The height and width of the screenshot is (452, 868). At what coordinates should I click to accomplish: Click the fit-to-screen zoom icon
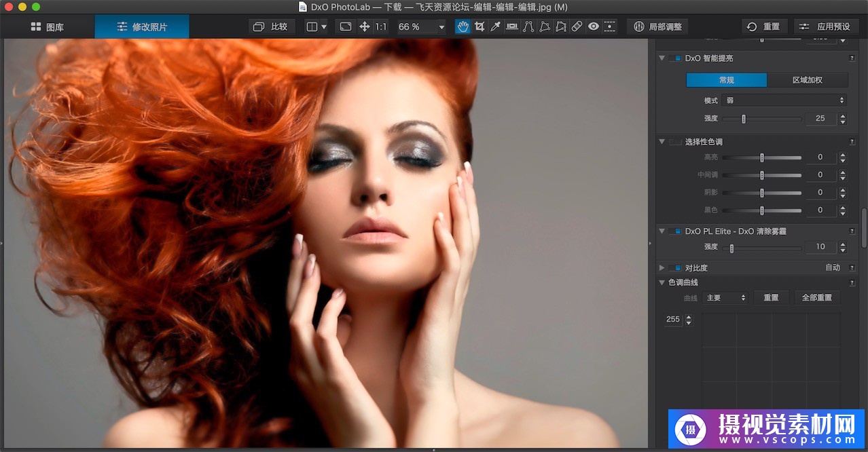pyautogui.click(x=346, y=26)
